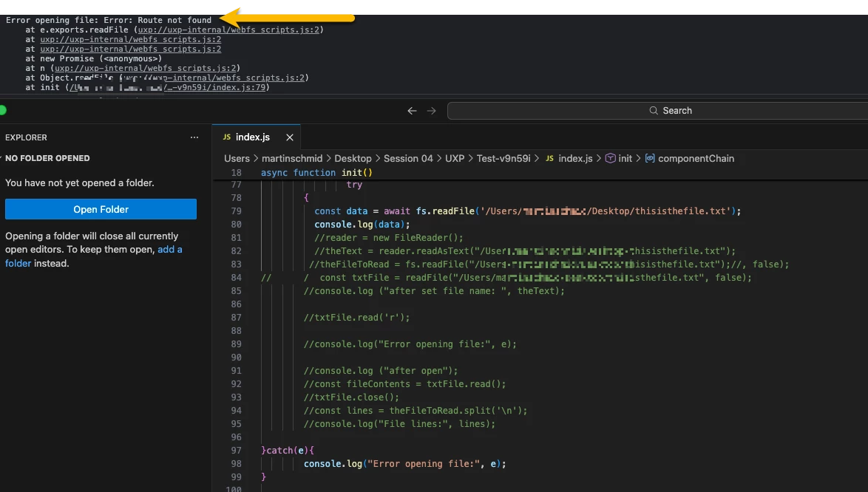The image size is (868, 492).
Task: Click the forward navigation arrow
Action: pyautogui.click(x=431, y=111)
